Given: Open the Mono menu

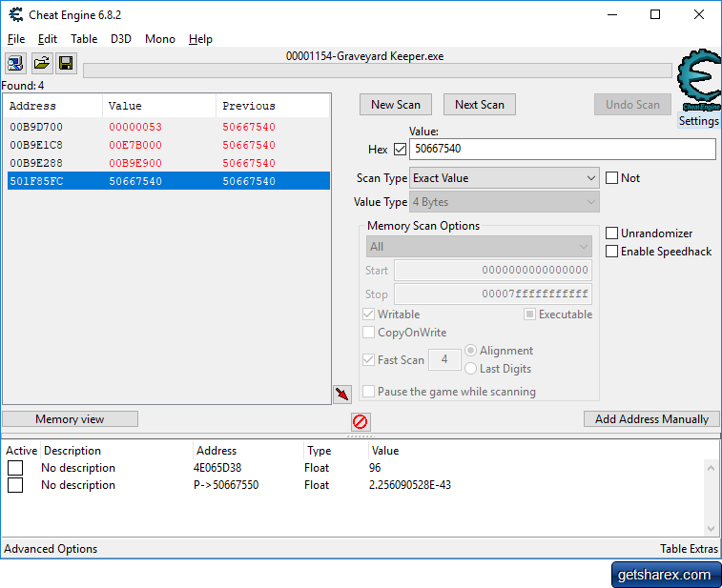Looking at the screenshot, I should pos(159,39).
